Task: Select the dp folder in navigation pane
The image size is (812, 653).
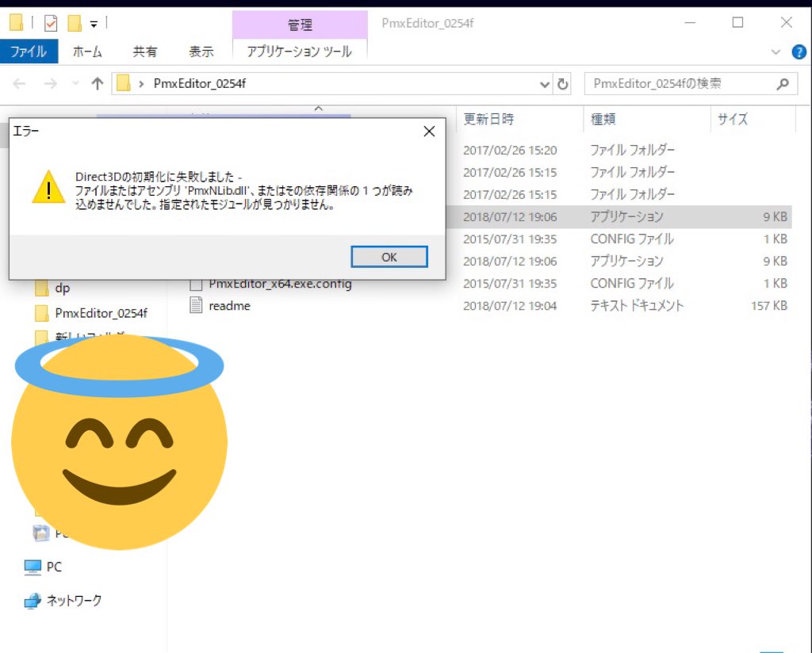Action: pyautogui.click(x=62, y=288)
